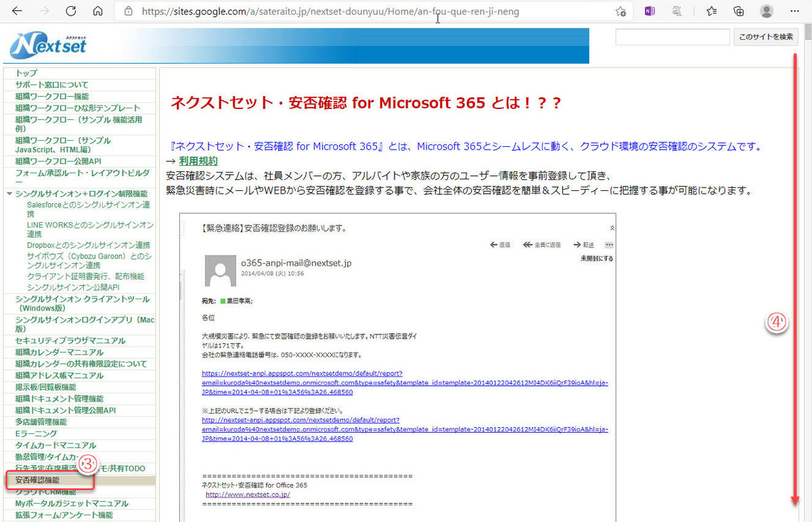Open the 掲示板/回覧板機能 sidebar page

[46, 387]
